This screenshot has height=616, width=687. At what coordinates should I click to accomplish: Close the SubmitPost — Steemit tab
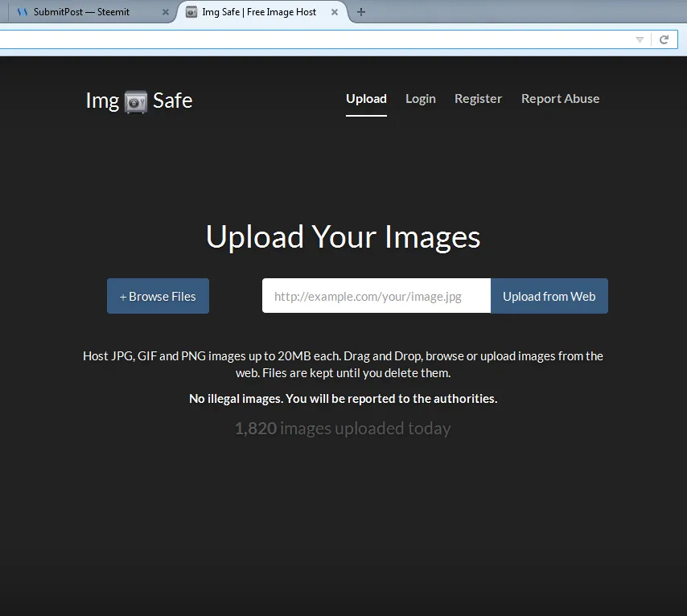coord(166,12)
